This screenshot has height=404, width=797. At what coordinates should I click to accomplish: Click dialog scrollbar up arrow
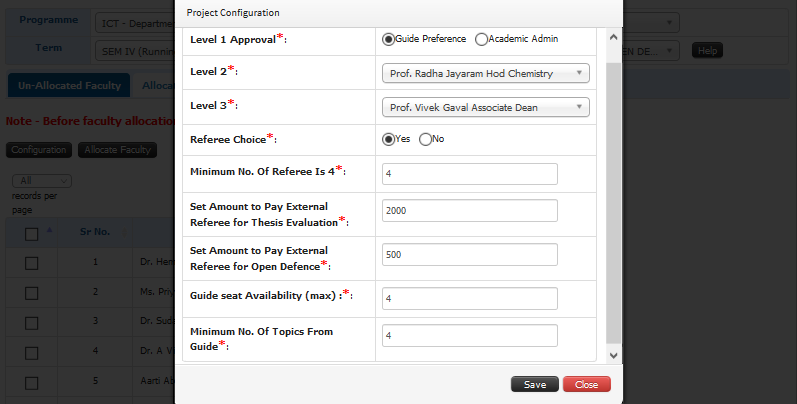coord(614,37)
